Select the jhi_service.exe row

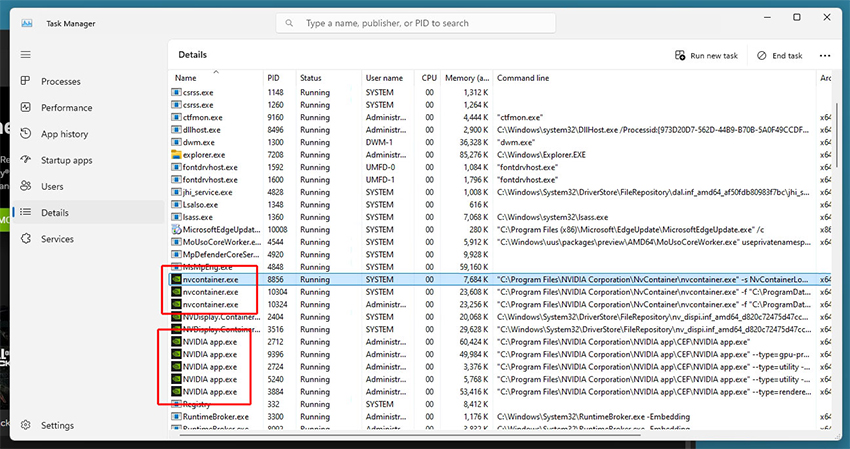pyautogui.click(x=500, y=192)
